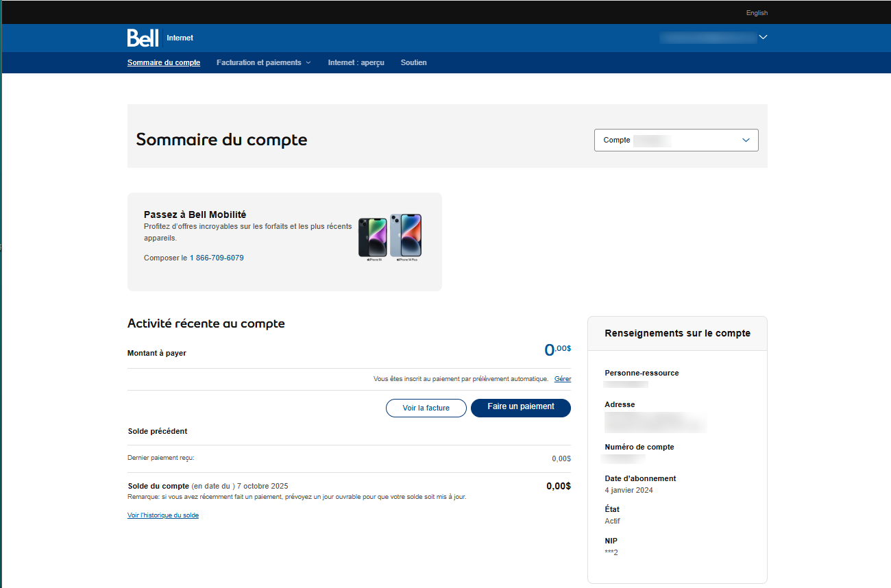This screenshot has height=588, width=891.
Task: Open Voir l'historique du solde link
Action: tap(163, 515)
